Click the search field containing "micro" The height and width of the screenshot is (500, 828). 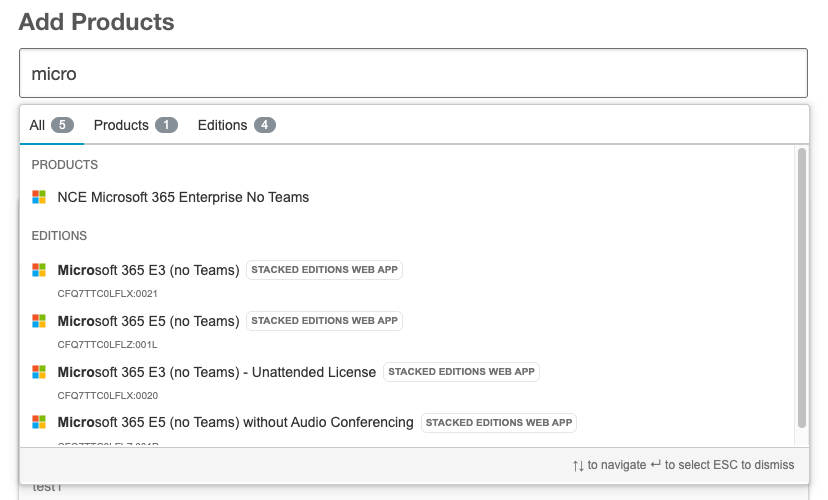click(413, 74)
